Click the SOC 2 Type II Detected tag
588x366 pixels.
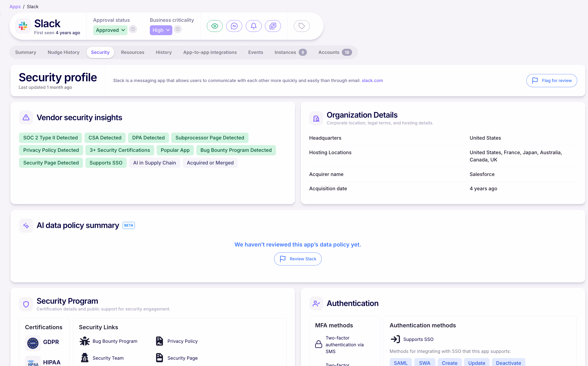pyautogui.click(x=50, y=138)
